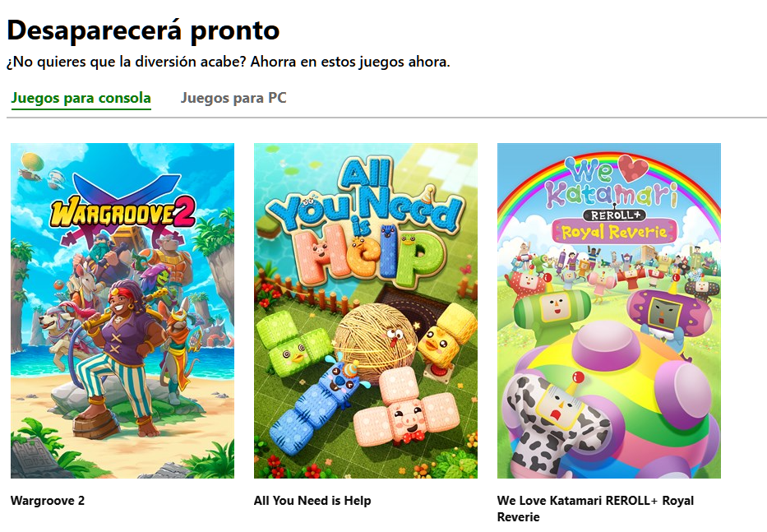
Task: Click the Wargroove 2 logo on its cover
Action: [122, 211]
